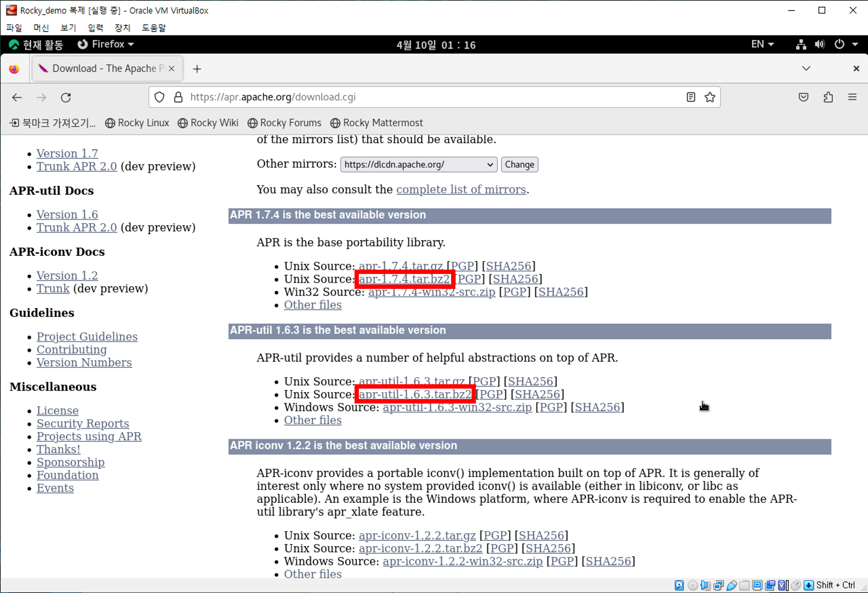
Task: Open the EN input language dropdown
Action: (762, 44)
